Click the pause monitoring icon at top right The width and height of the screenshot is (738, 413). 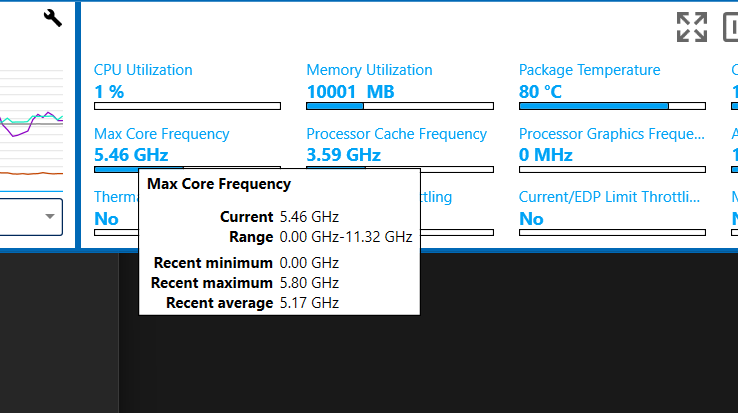click(731, 27)
